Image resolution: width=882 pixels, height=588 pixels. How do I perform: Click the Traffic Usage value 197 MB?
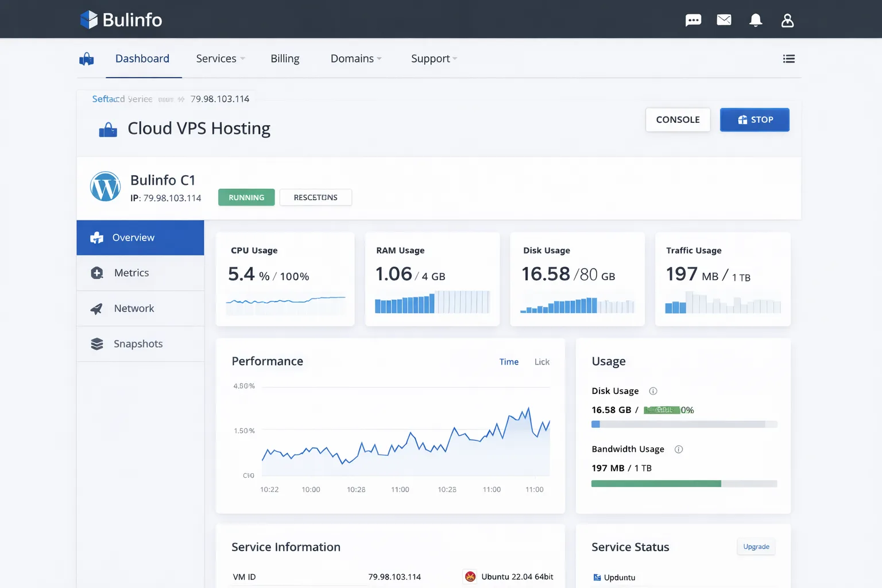tap(692, 274)
